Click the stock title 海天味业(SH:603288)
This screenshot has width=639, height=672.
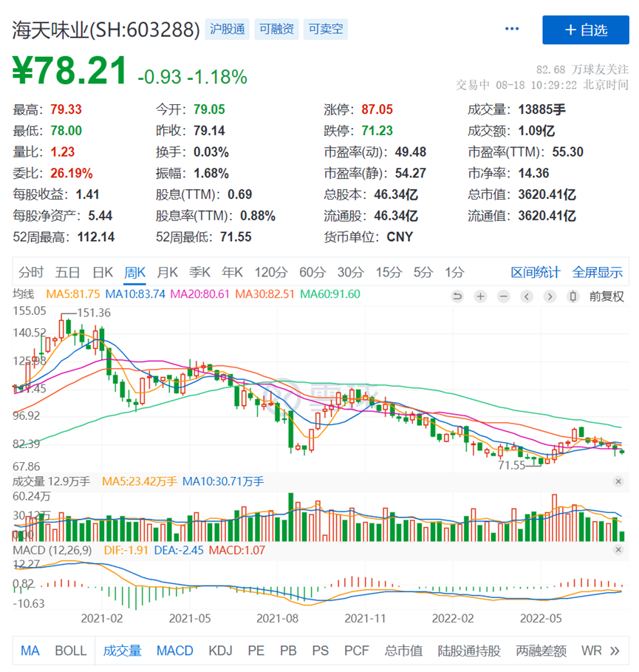pos(106,30)
